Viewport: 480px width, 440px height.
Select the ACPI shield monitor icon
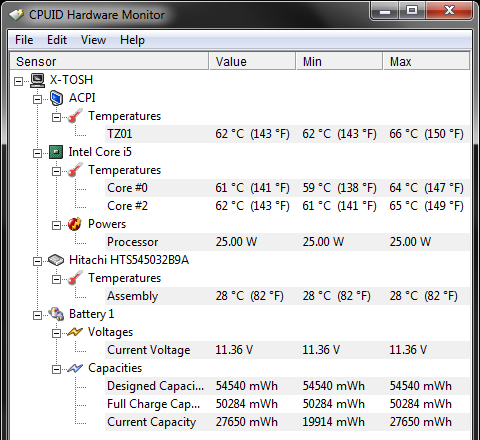pyautogui.click(x=56, y=98)
